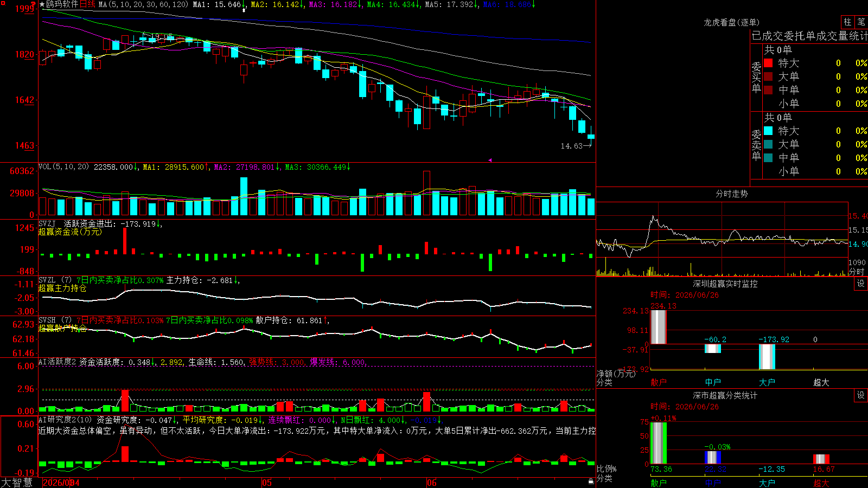The width and height of the screenshot is (868, 488).
Task: Click the AI活跃度2 indicator label
Action: (x=58, y=362)
